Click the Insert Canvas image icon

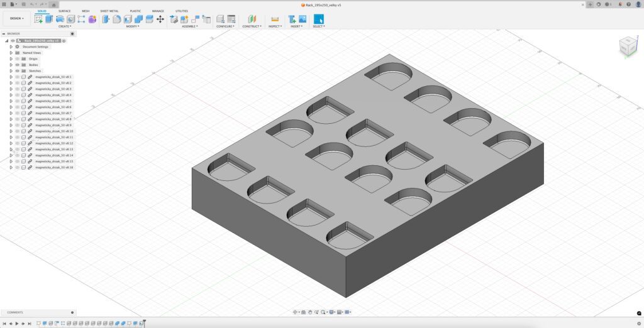click(303, 19)
